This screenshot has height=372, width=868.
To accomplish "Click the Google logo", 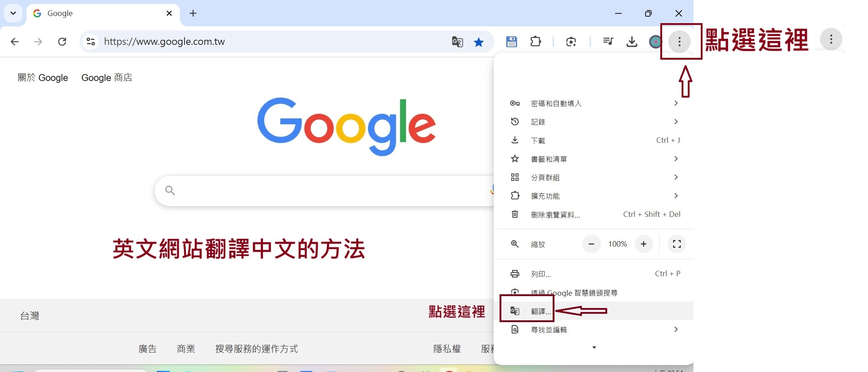I will point(346,127).
